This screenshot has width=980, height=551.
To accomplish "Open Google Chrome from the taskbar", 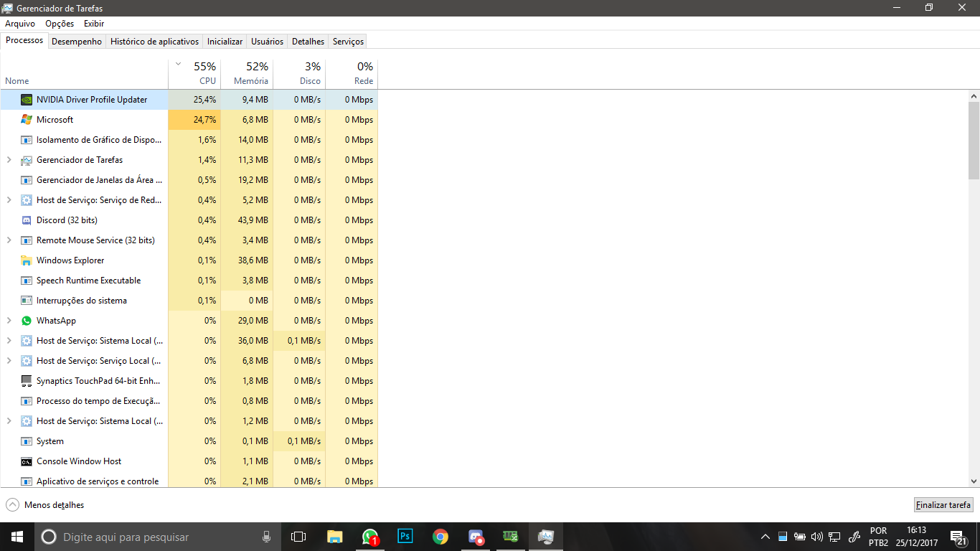I will (x=440, y=537).
